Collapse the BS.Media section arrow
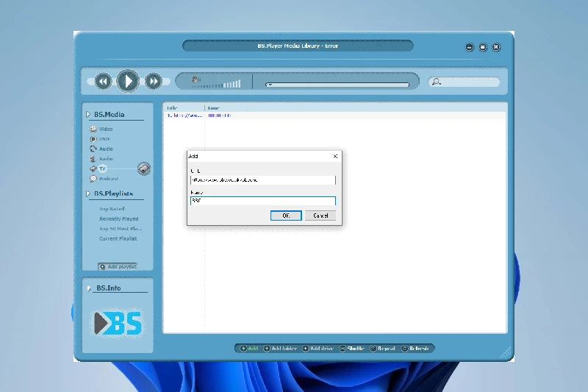This screenshot has height=392, width=588. click(88, 115)
